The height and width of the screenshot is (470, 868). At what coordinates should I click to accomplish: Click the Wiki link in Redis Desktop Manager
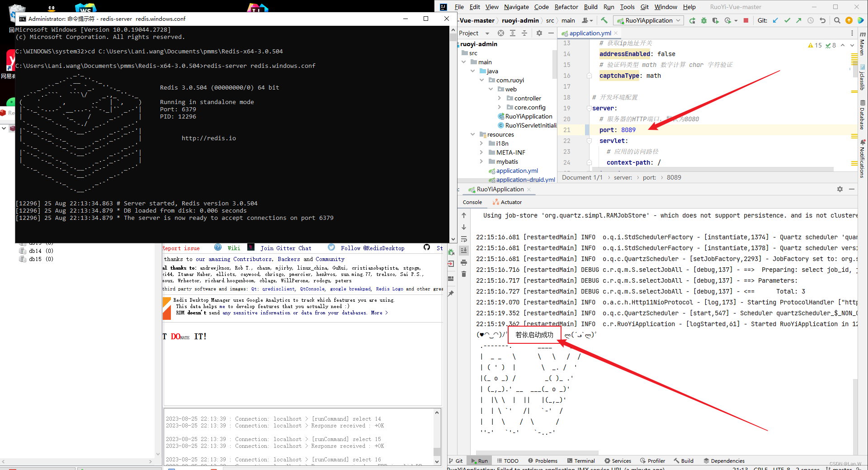234,248
